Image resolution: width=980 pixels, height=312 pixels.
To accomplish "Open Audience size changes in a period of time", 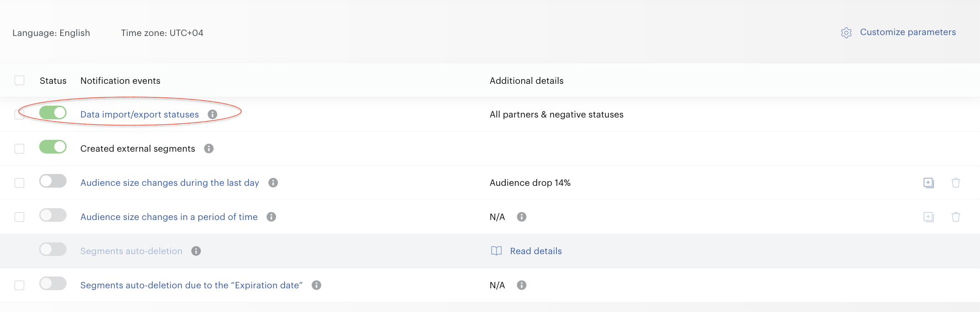I will 169,217.
